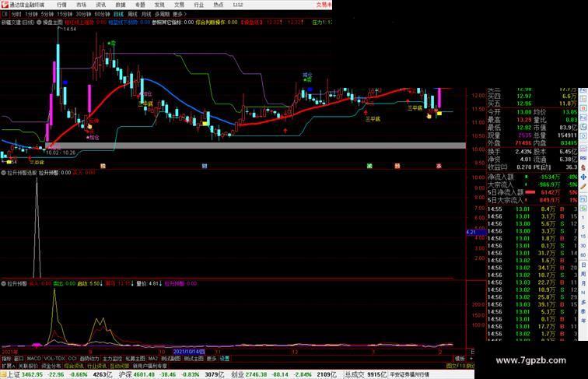Select the MACD indicator tab
This screenshot has width=588, height=379.
coord(33,359)
